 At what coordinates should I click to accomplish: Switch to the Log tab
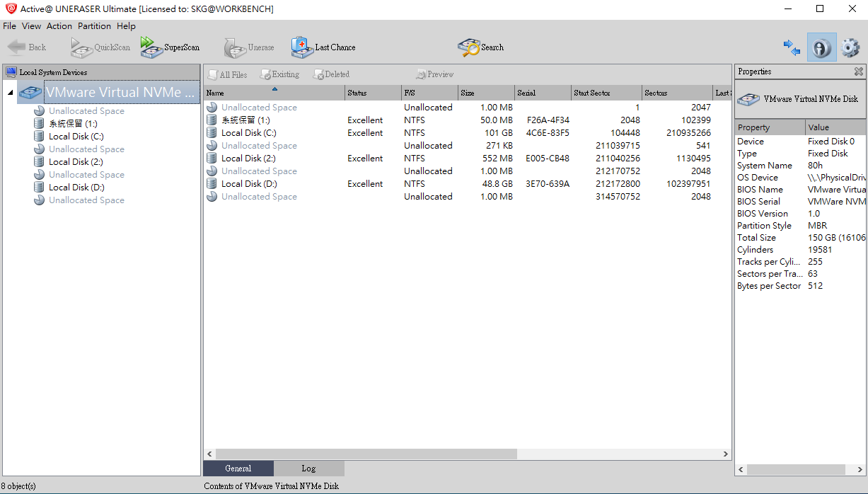coord(308,469)
